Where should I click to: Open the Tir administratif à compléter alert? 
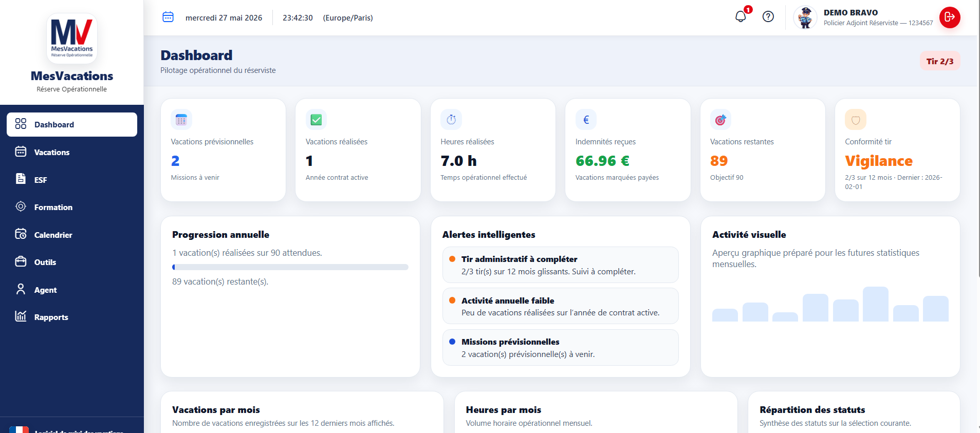[560, 265]
